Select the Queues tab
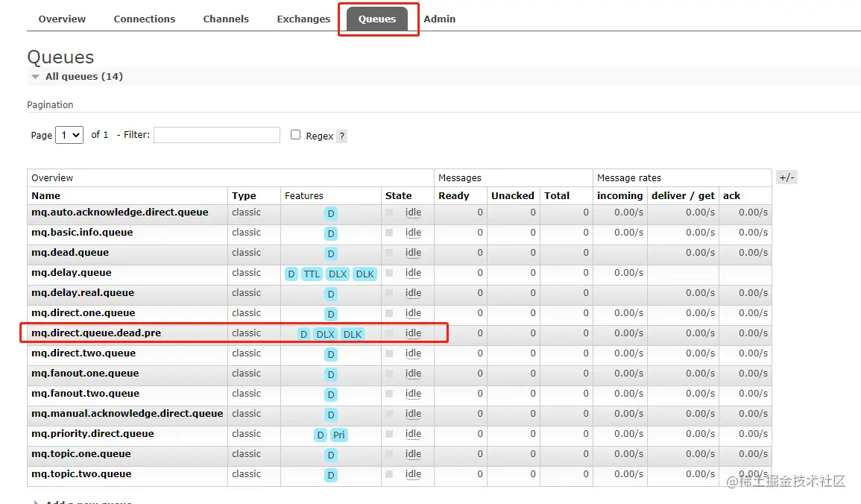This screenshot has height=504, width=861. click(377, 19)
